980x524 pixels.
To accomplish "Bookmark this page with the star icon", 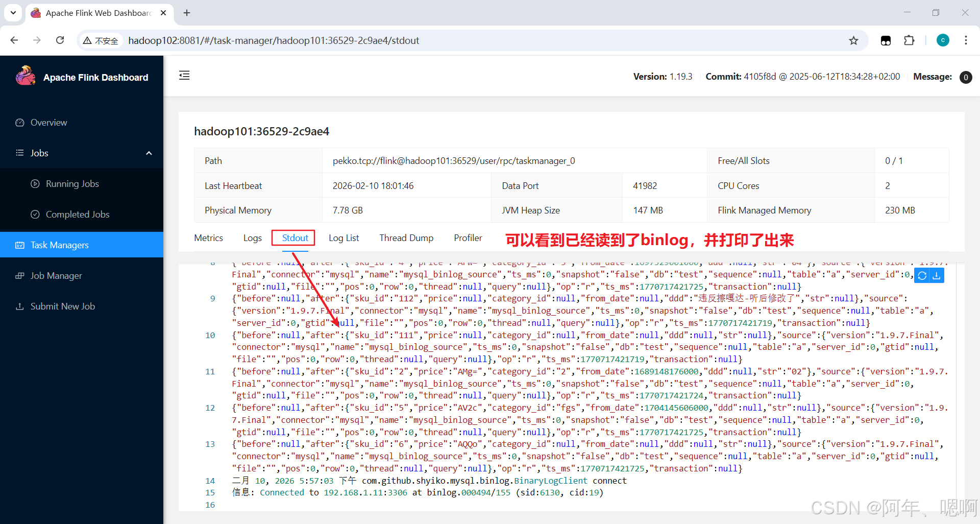I will 853,40.
